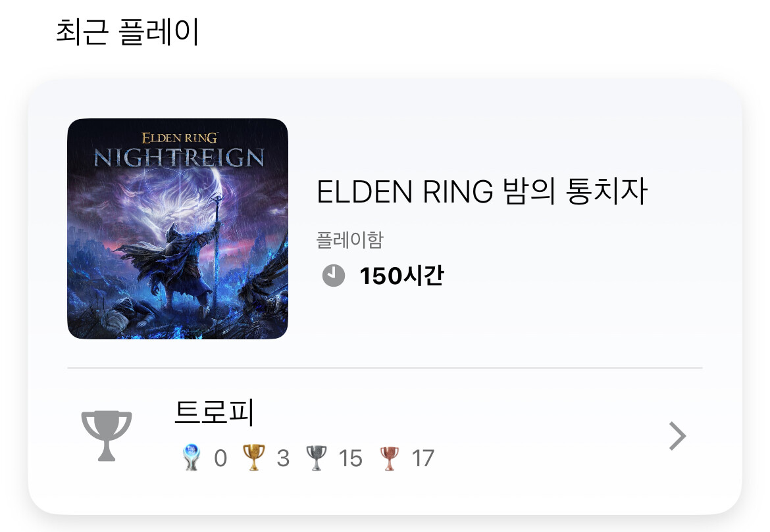
Task: Click the 플레이함 status label
Action: (x=349, y=240)
